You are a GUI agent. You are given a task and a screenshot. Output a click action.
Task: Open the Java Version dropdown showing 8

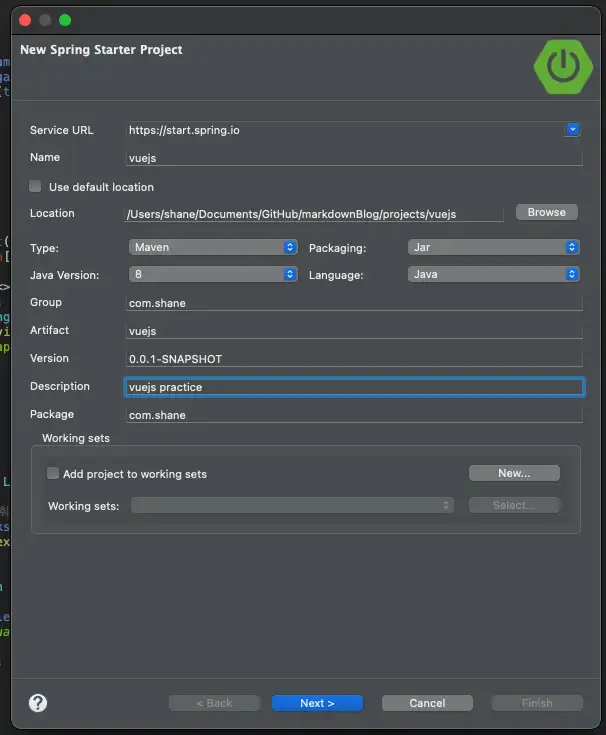pos(213,274)
